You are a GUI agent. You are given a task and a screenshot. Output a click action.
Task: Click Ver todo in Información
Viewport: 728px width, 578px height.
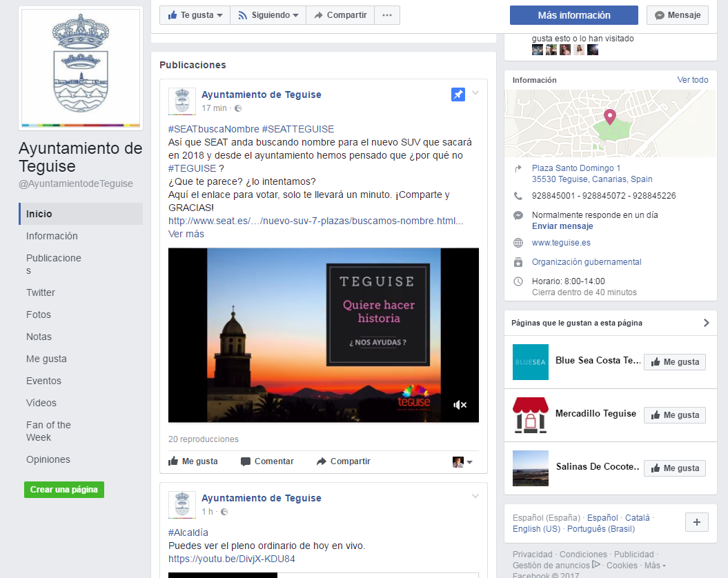(x=693, y=80)
